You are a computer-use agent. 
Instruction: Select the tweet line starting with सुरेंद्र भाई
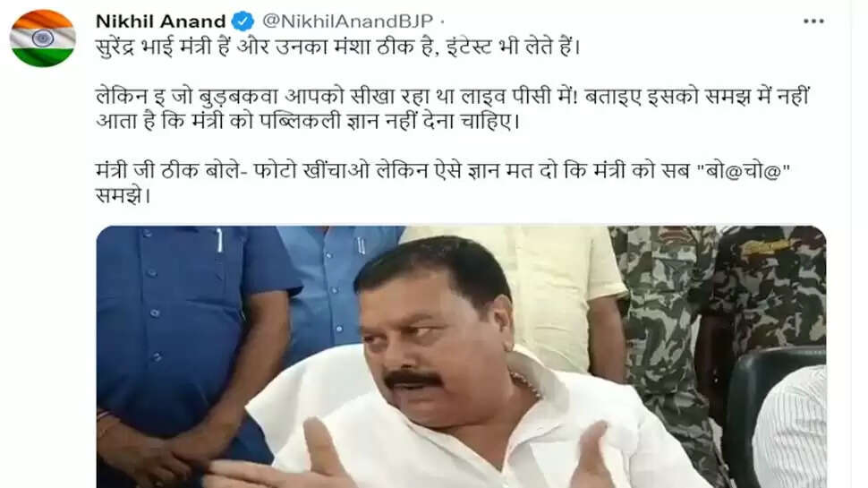(337, 47)
